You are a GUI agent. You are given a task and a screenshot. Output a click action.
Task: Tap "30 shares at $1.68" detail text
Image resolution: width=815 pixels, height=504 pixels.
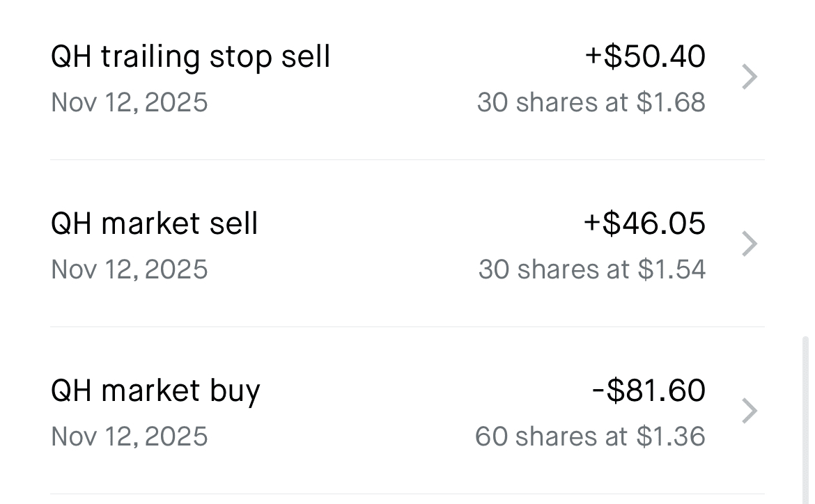pyautogui.click(x=591, y=102)
